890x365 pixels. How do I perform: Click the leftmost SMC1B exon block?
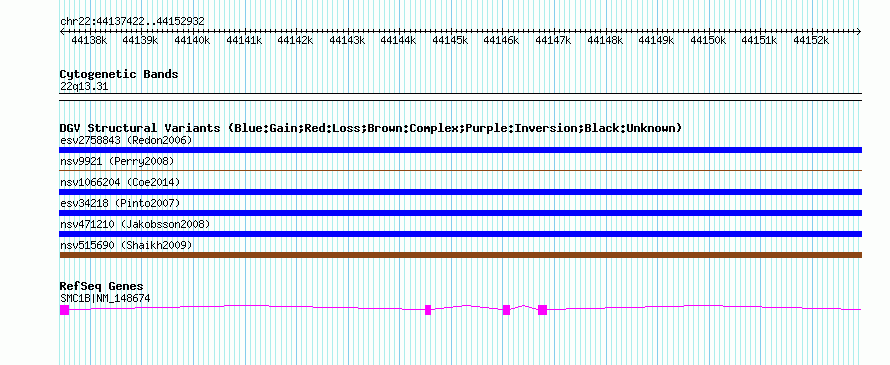tap(64, 309)
